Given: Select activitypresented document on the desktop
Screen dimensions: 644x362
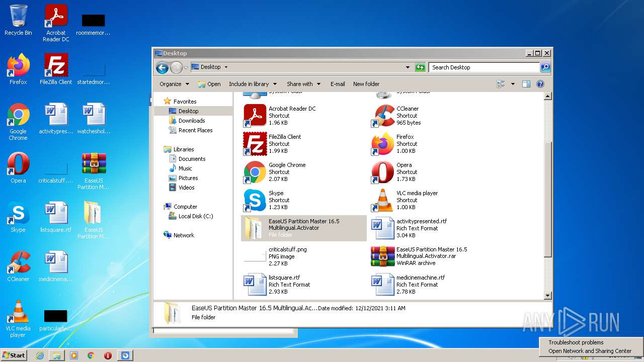Looking at the screenshot, I should (x=56, y=119).
